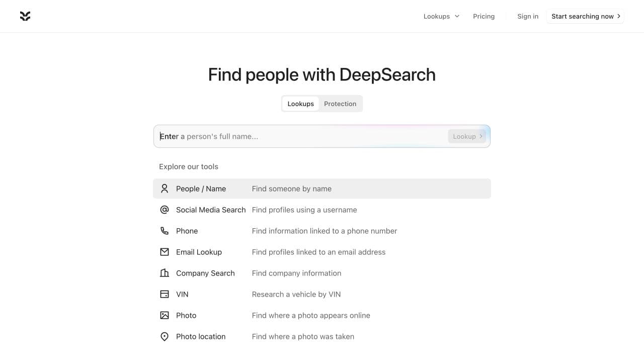Select the People / Name tool label

[x=201, y=189]
